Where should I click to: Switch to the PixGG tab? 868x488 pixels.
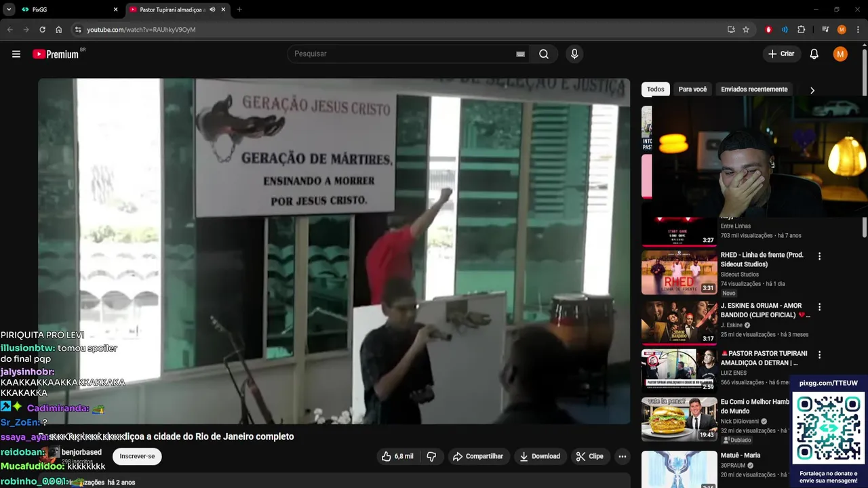[x=68, y=9]
